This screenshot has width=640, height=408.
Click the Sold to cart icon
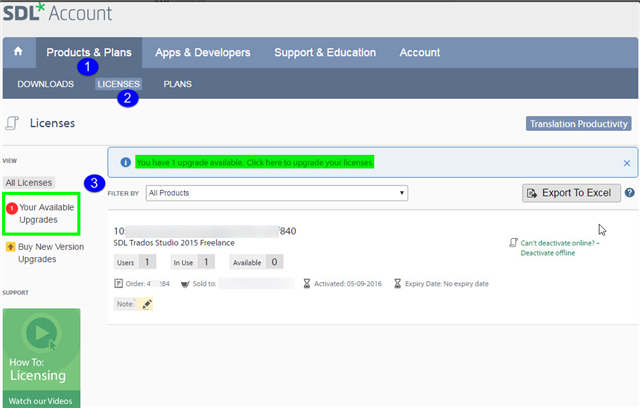pos(185,284)
